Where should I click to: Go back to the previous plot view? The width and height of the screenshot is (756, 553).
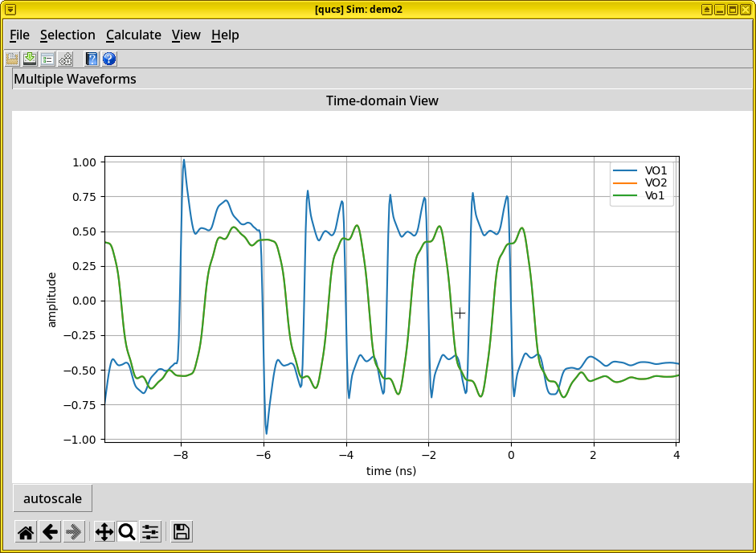(51, 531)
